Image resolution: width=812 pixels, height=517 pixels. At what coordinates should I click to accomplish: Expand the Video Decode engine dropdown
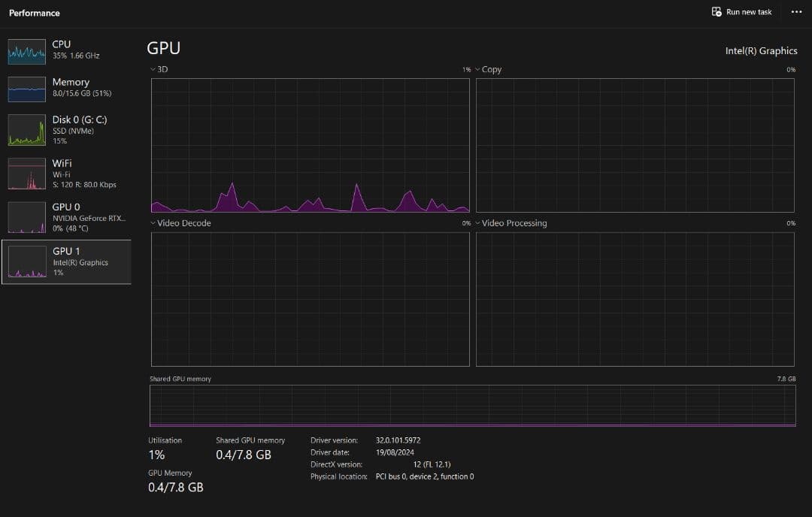(x=153, y=223)
